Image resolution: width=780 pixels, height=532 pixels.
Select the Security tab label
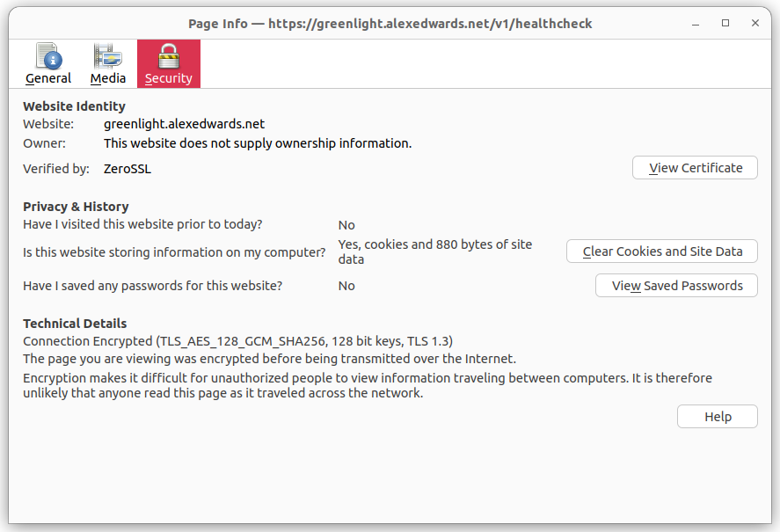pos(168,78)
